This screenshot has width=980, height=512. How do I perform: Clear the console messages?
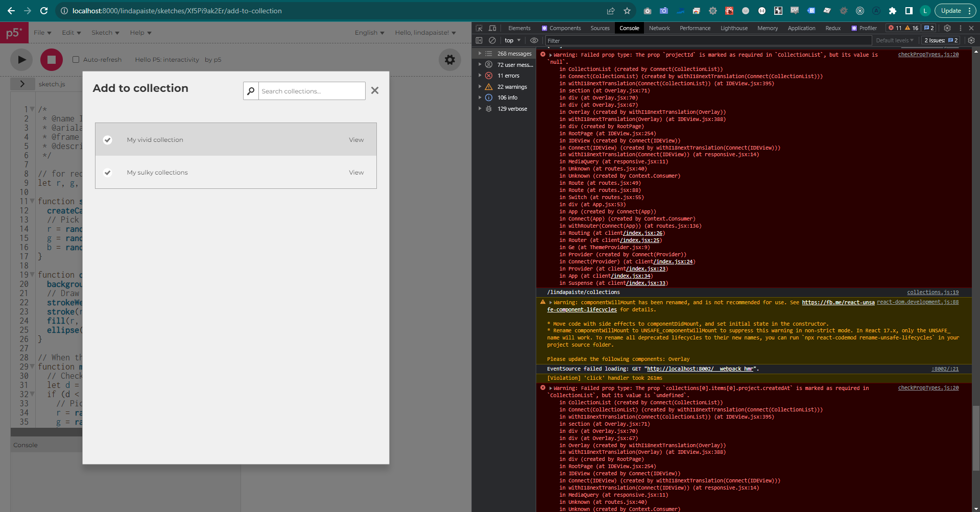click(492, 40)
